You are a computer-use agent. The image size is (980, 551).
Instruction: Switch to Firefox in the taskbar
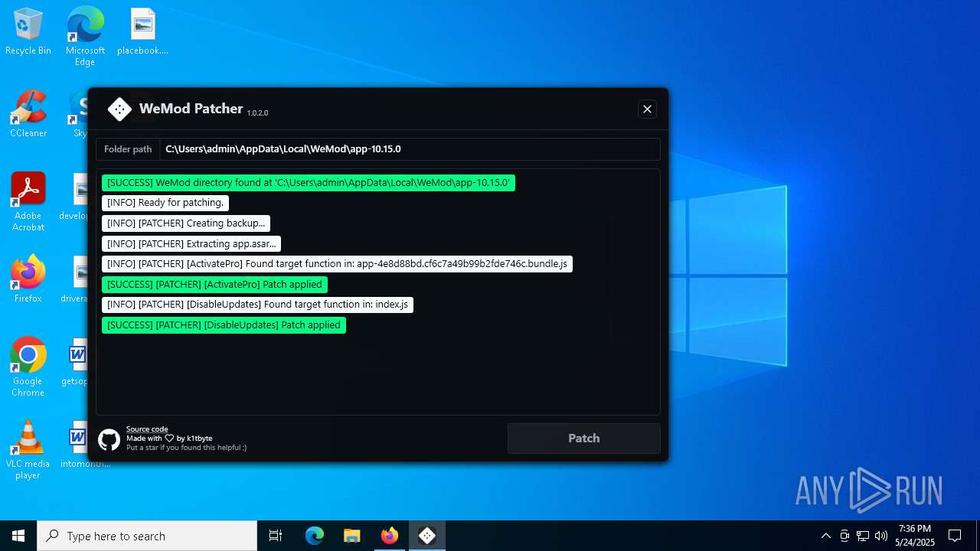click(389, 536)
